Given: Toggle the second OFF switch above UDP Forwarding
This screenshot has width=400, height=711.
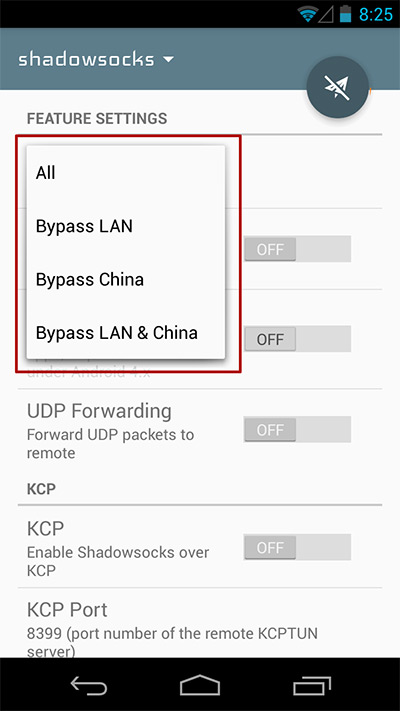Looking at the screenshot, I should point(298,339).
